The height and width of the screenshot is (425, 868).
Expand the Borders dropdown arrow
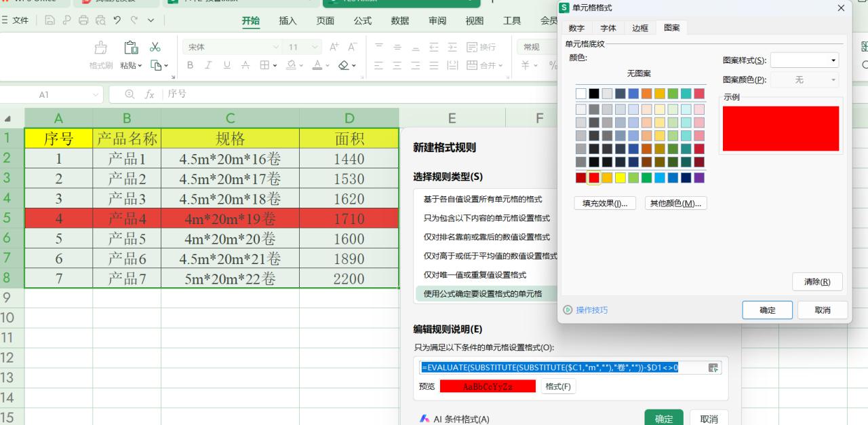coord(274,65)
